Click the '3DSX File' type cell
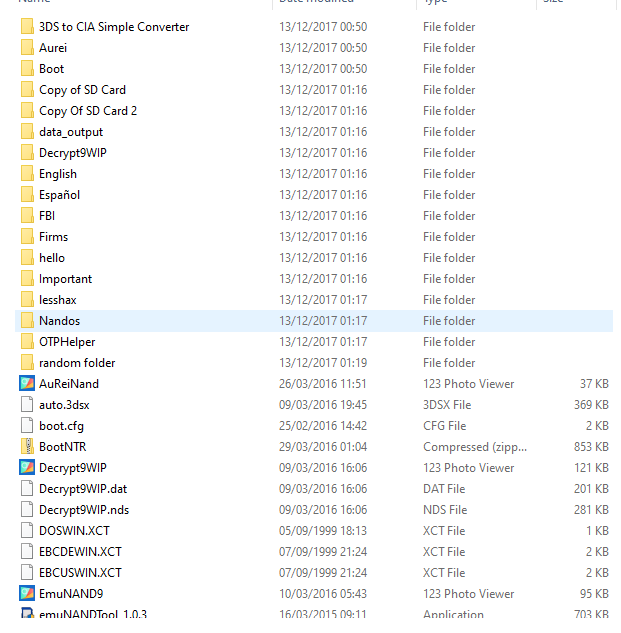The height and width of the screenshot is (633, 621). pos(447,405)
